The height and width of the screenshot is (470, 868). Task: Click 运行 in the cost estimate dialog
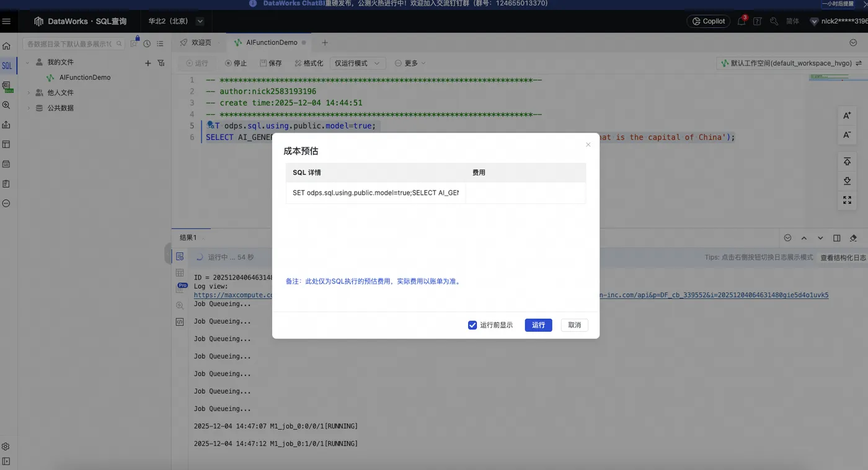[538, 325]
